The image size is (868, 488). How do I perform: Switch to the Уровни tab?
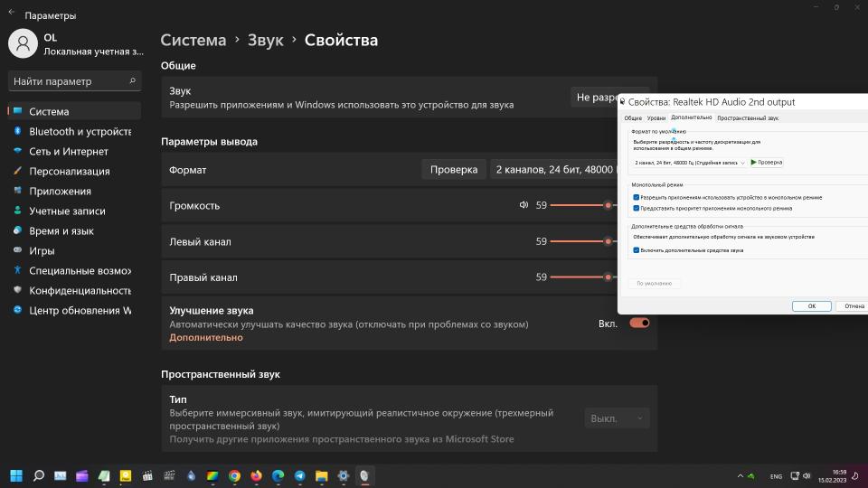pyautogui.click(x=656, y=118)
